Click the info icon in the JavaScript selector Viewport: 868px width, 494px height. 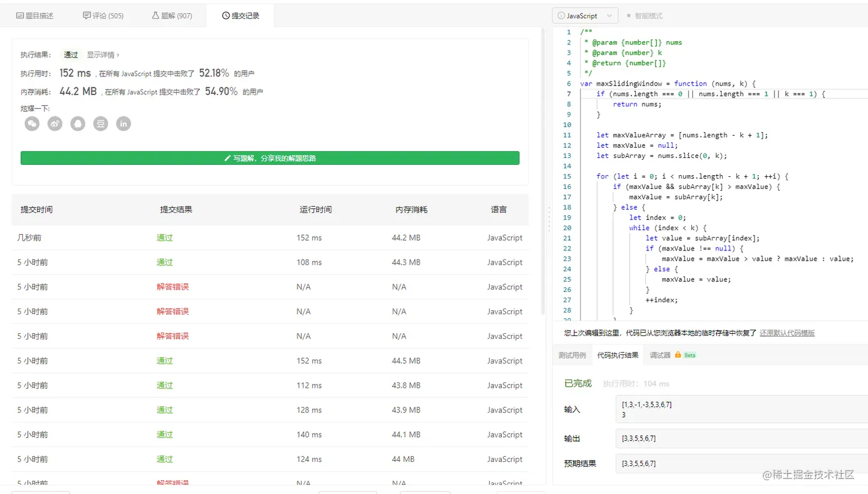tap(561, 16)
